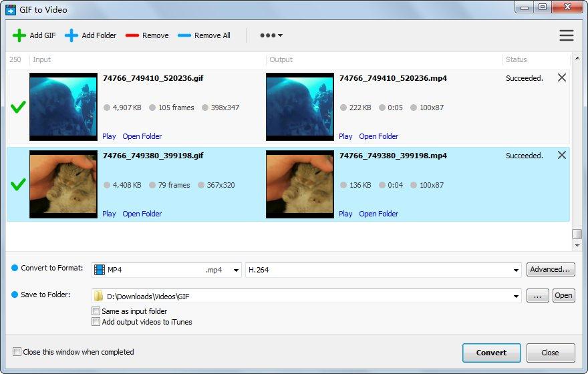This screenshot has width=588, height=374.
Task: Toggle Close this window when completed
Action: [x=17, y=352]
